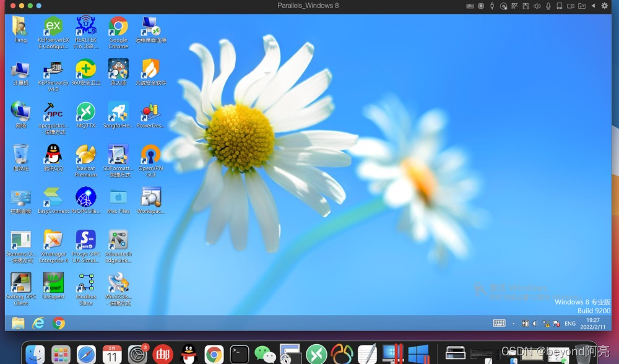Switch input language via ENG indicator
The image size is (619, 364).
tap(569, 323)
